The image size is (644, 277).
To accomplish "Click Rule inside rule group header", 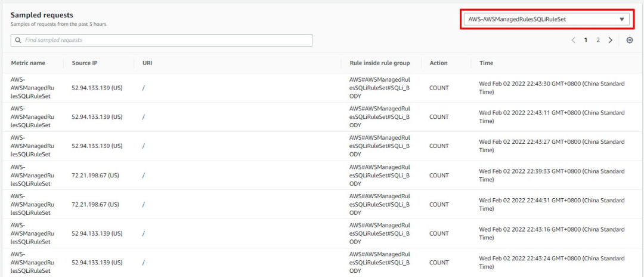I will [379, 63].
